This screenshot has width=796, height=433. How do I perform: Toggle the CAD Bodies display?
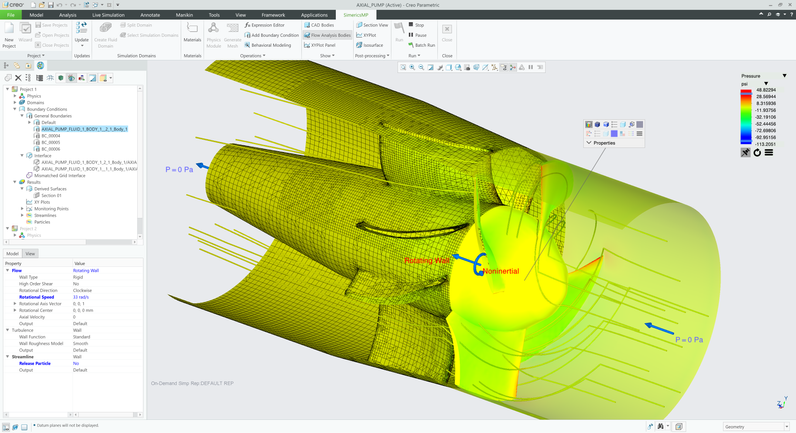click(320, 25)
